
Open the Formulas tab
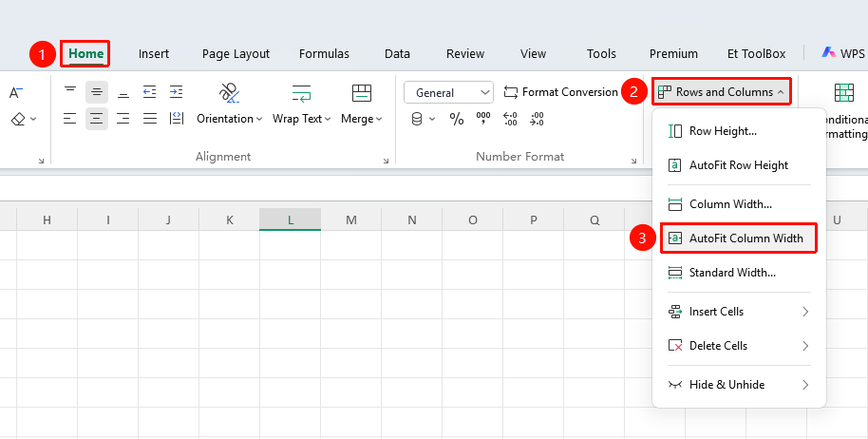pyautogui.click(x=324, y=54)
